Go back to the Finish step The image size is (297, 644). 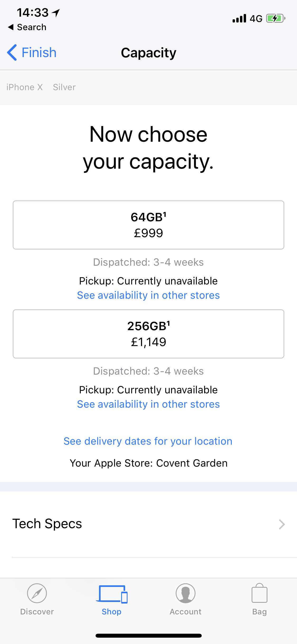[39, 52]
